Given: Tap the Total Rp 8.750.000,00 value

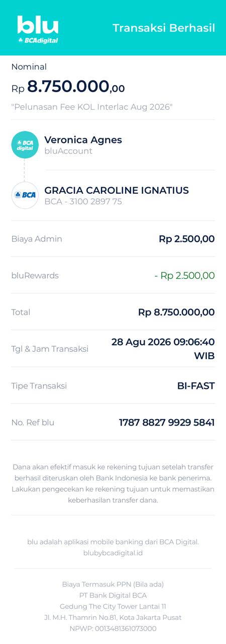Looking at the screenshot, I should (x=176, y=312).
